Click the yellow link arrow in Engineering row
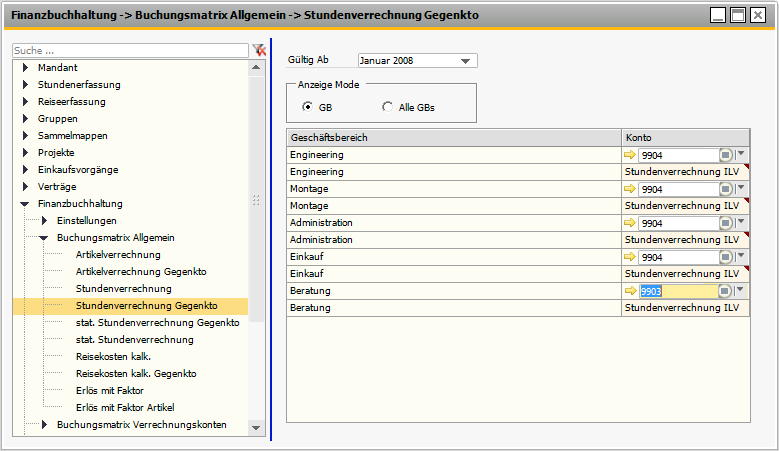Screen dimensions: 779x451 (x=630, y=155)
